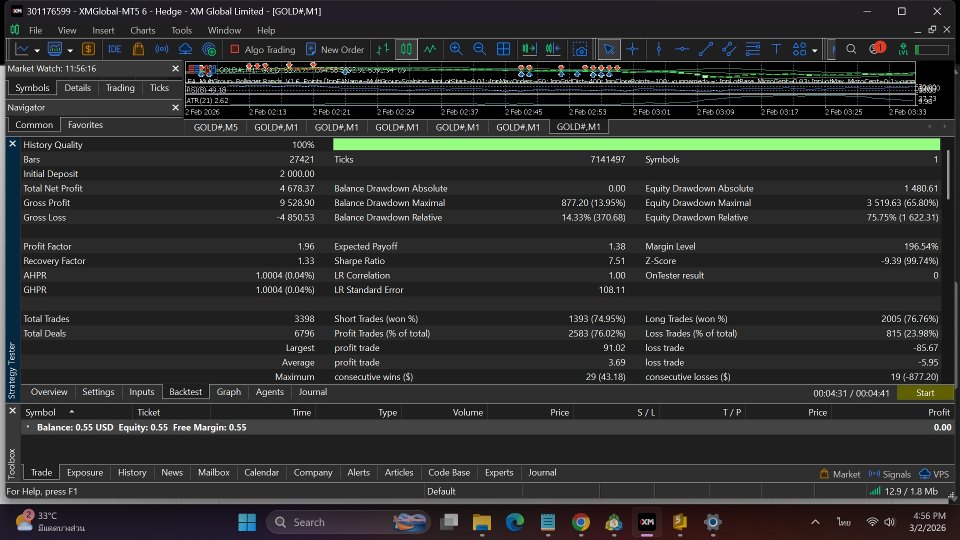Expand the objects shapes dropdown arrow
The image size is (960, 540).
click(815, 49)
